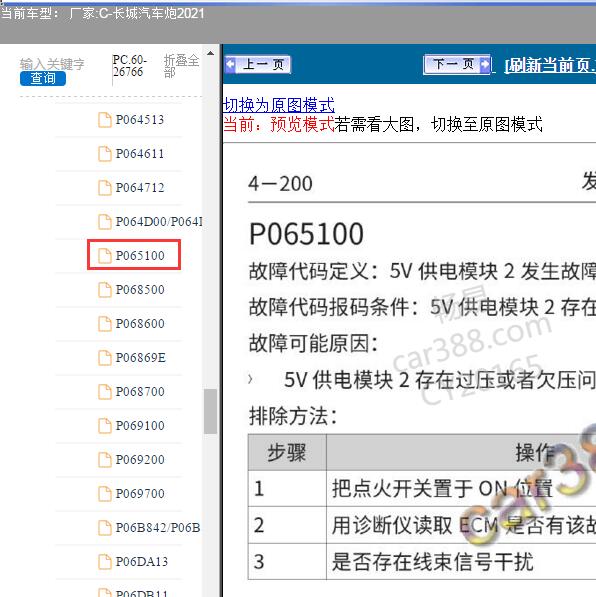
Task: Click step 1 row 把点火开关置于 ON 位置
Action: 422,488
